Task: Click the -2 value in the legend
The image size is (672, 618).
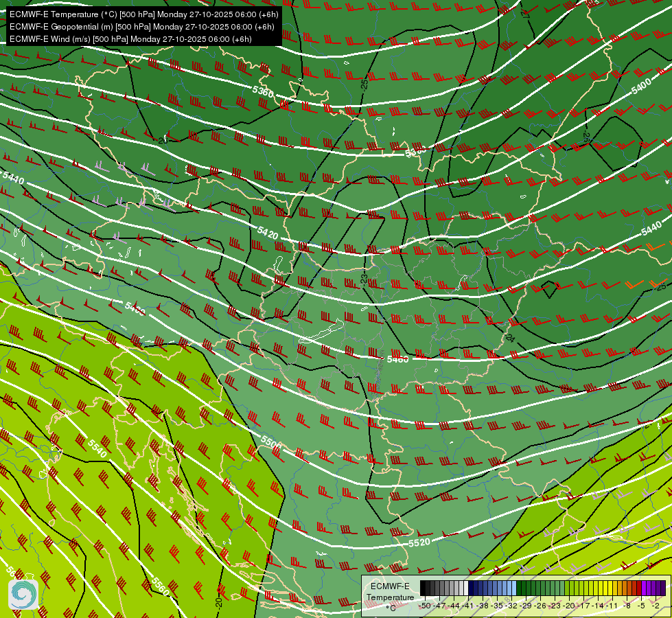Action: pos(656,606)
